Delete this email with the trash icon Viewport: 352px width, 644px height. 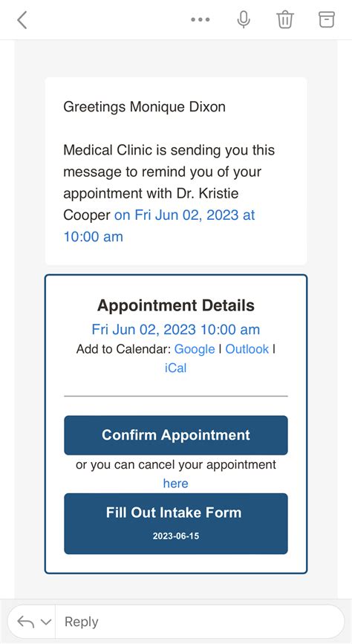[284, 19]
